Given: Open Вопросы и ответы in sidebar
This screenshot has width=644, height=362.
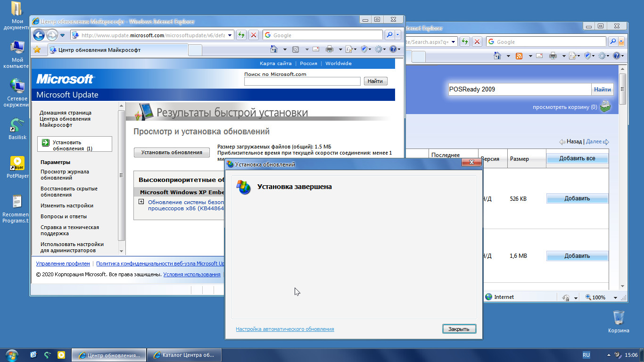Looking at the screenshot, I should click(x=64, y=216).
